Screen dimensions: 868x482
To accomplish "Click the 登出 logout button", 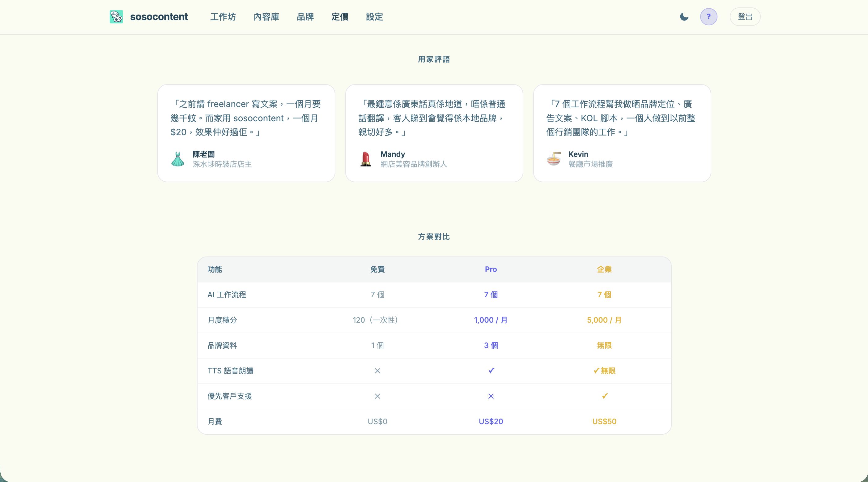I will (x=745, y=16).
